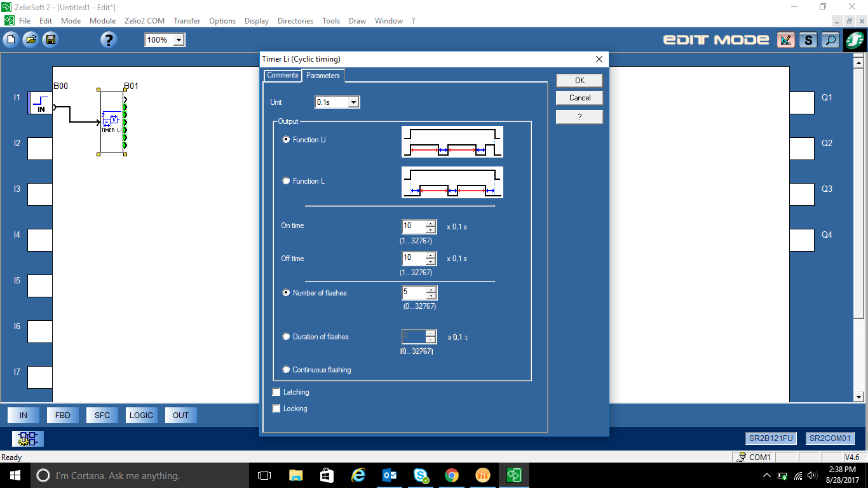Open the Transfer menu
This screenshot has height=488, width=868.
(x=187, y=20)
